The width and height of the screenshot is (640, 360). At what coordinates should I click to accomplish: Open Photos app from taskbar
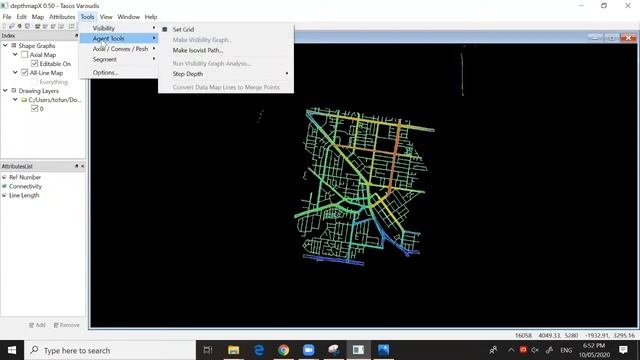[x=383, y=350]
